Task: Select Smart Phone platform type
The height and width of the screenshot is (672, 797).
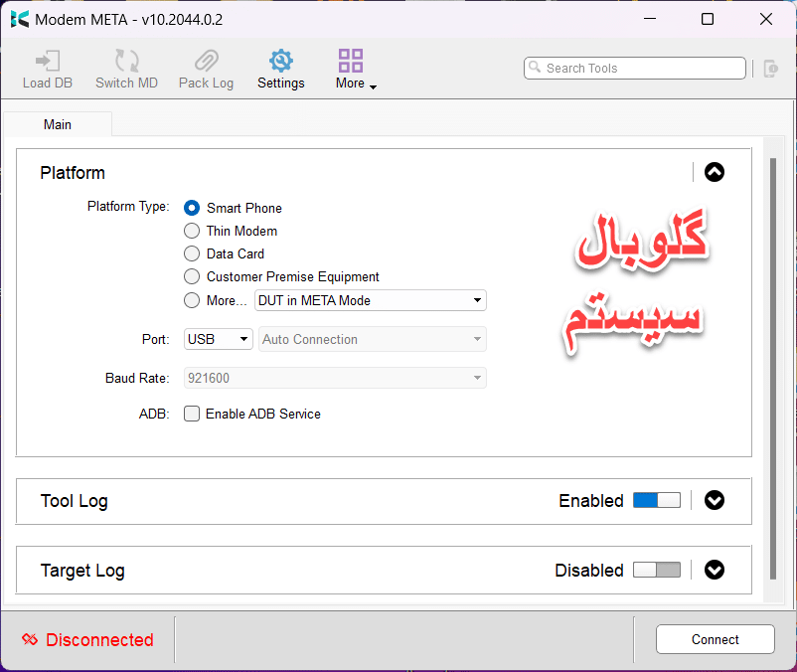Action: [x=192, y=208]
